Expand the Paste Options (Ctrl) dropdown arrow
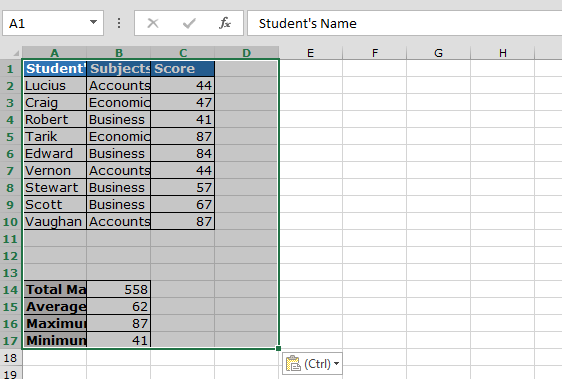562x379 pixels. pyautogui.click(x=336, y=364)
